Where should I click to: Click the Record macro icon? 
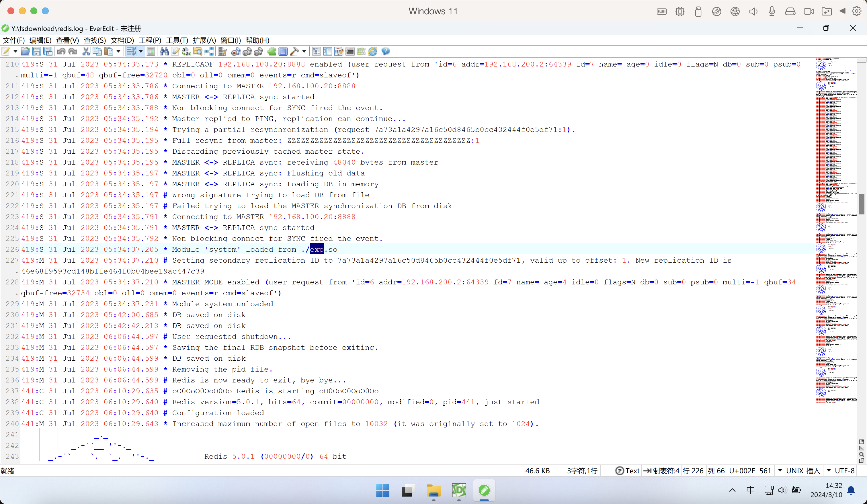tap(236, 52)
